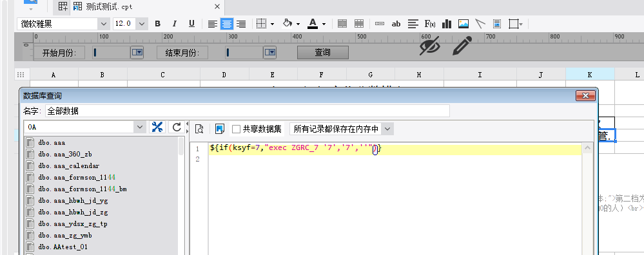This screenshot has width=644, height=255.
Task: Toggle underline text formatting
Action: coord(191,24)
